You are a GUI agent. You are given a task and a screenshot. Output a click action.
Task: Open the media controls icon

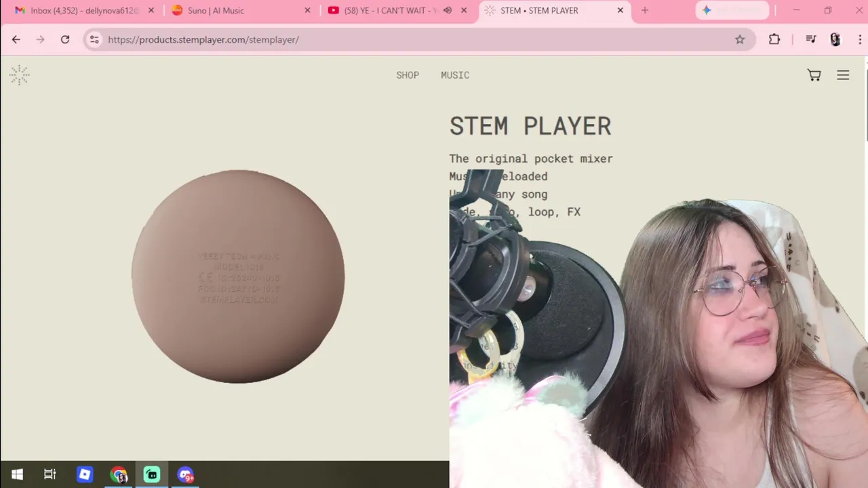click(810, 39)
